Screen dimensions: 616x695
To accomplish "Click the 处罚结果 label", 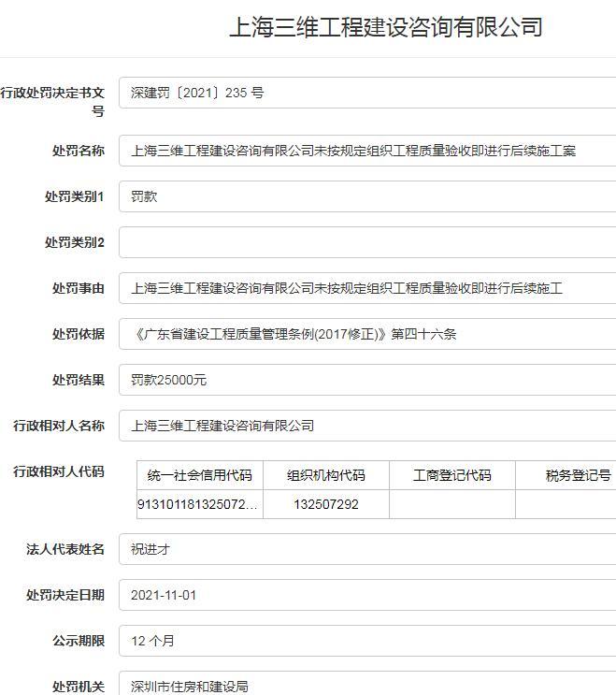I will click(x=79, y=380).
